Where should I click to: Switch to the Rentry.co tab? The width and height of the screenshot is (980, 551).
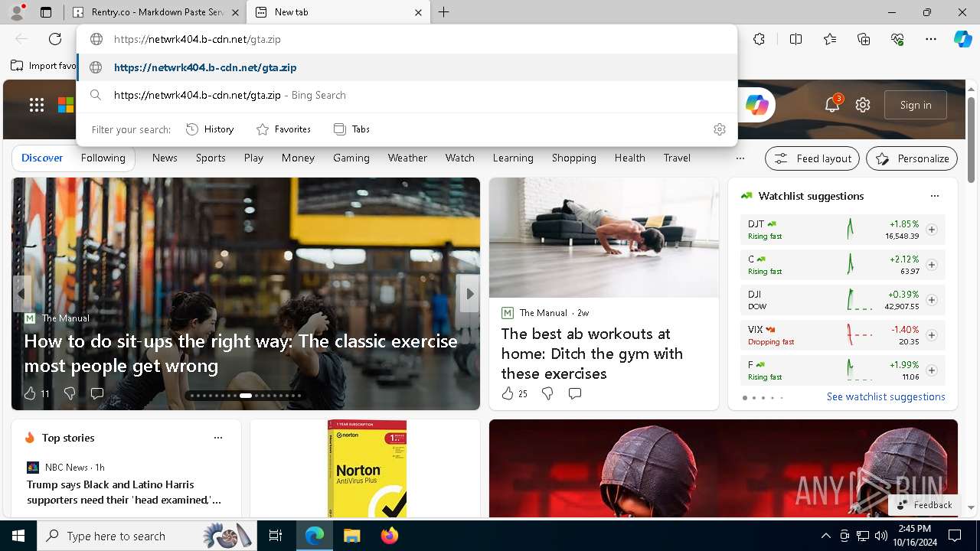click(155, 12)
